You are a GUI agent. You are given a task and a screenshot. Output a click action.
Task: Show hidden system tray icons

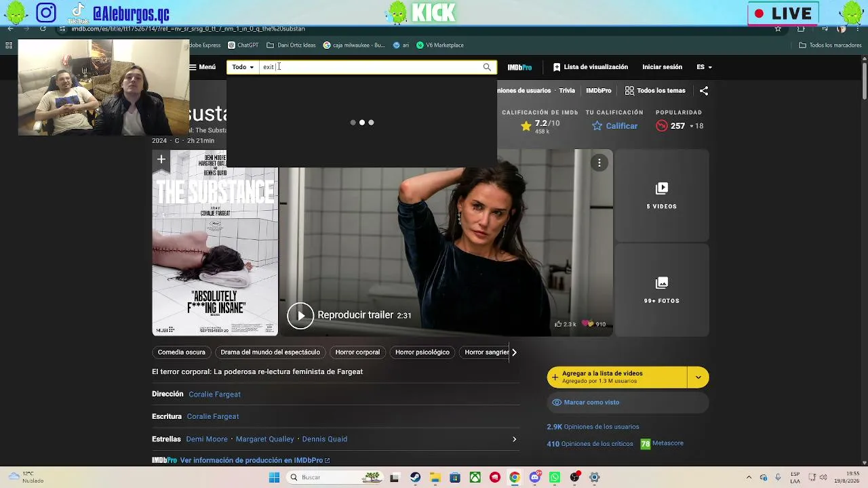[x=749, y=478]
